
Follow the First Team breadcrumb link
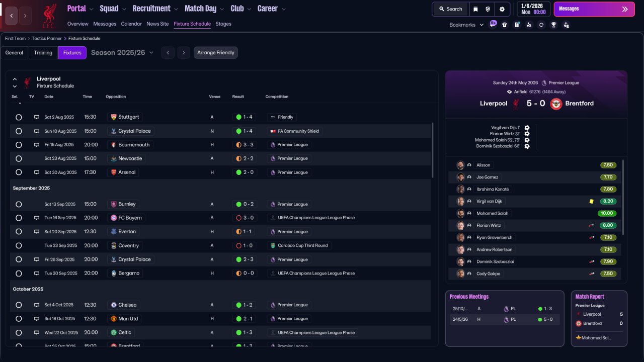pos(15,39)
